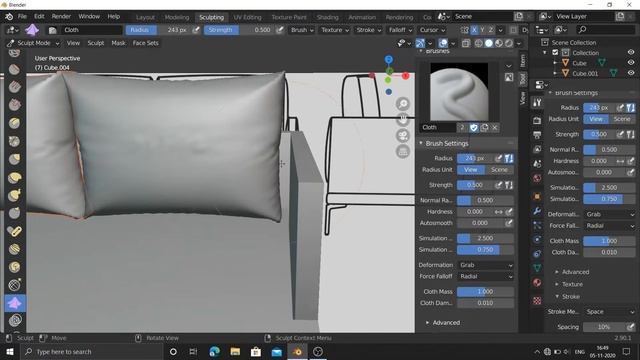
Task: Adjust Normal Radius slider in sidebar
Action: coord(485,200)
